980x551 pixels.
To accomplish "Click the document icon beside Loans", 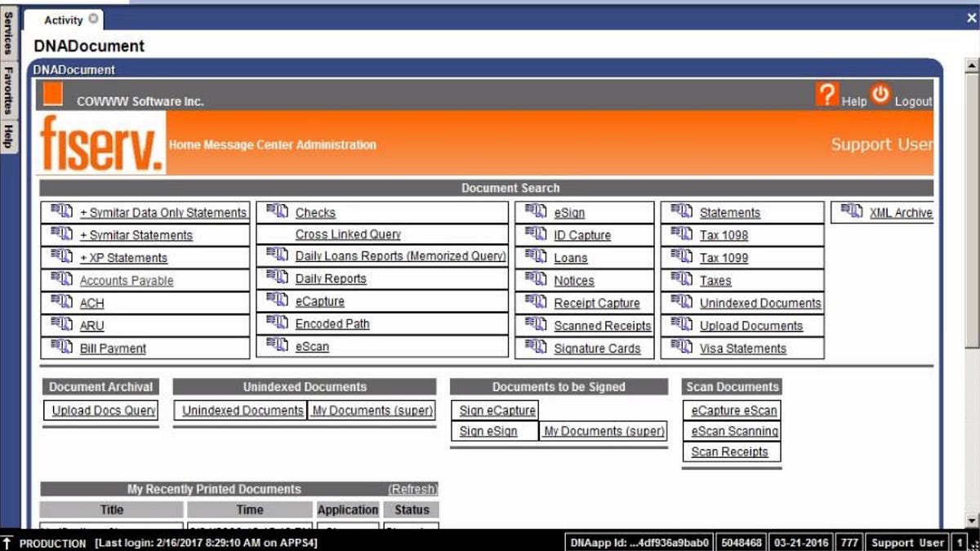I will (x=536, y=256).
